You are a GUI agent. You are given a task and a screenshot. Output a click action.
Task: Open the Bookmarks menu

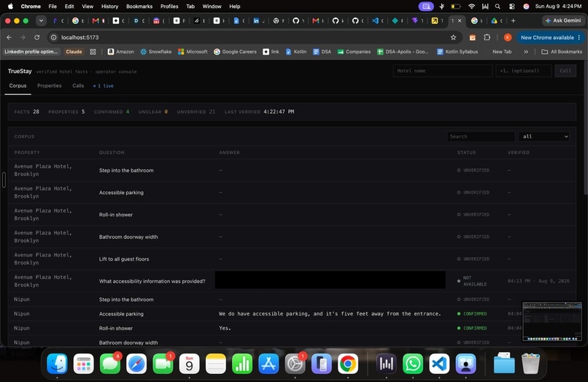139,7
